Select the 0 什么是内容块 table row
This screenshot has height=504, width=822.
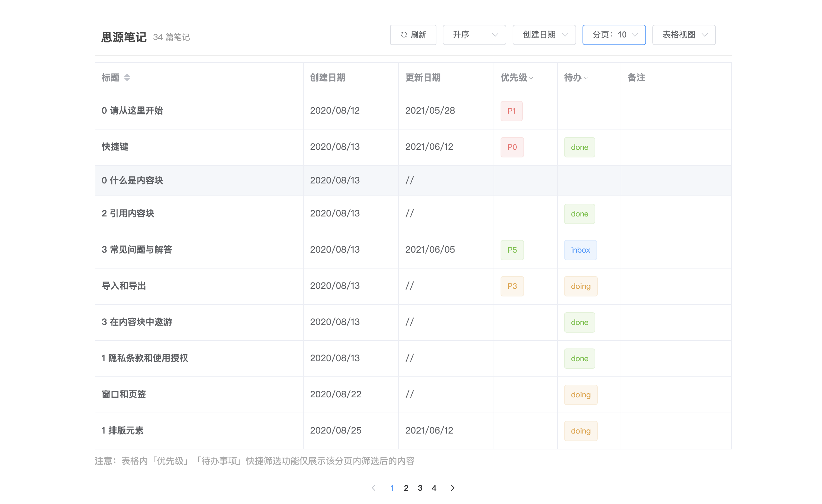[x=132, y=180]
